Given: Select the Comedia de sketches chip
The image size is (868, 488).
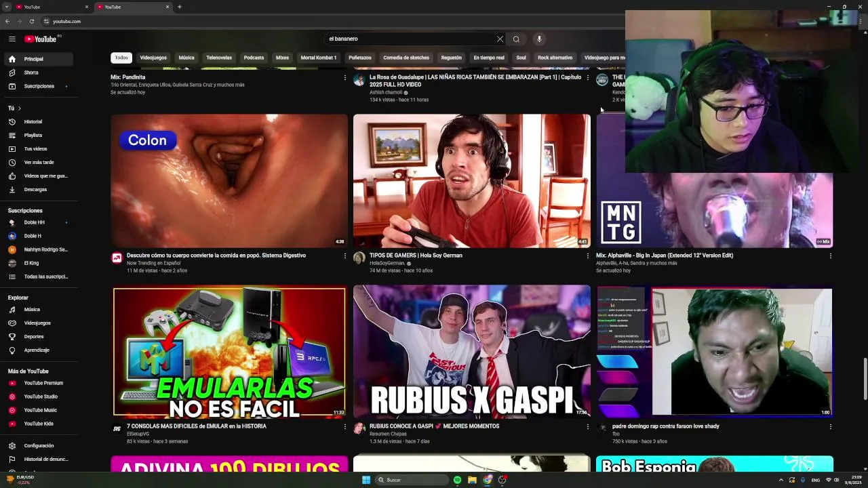Looking at the screenshot, I should pos(406,58).
